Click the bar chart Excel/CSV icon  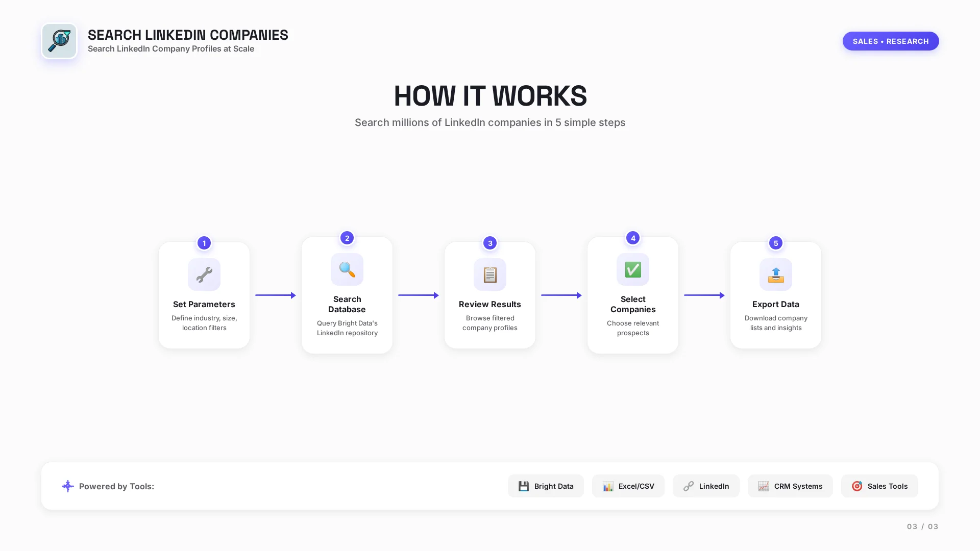point(607,486)
